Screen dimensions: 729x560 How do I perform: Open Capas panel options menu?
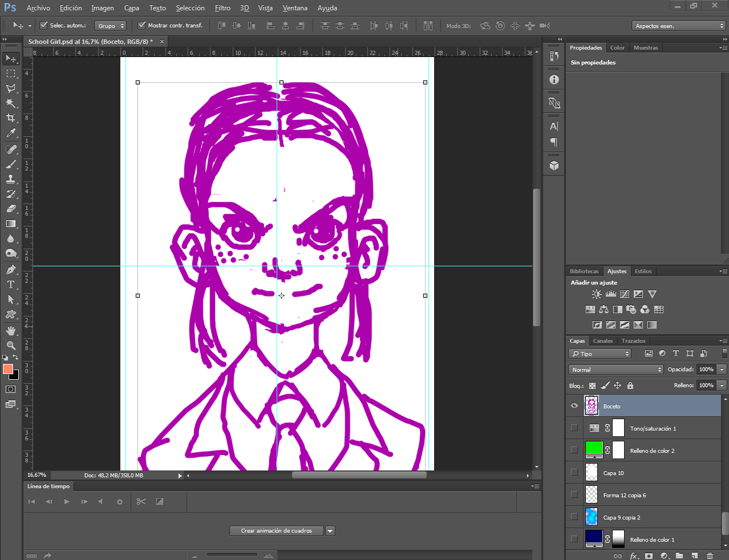[724, 341]
